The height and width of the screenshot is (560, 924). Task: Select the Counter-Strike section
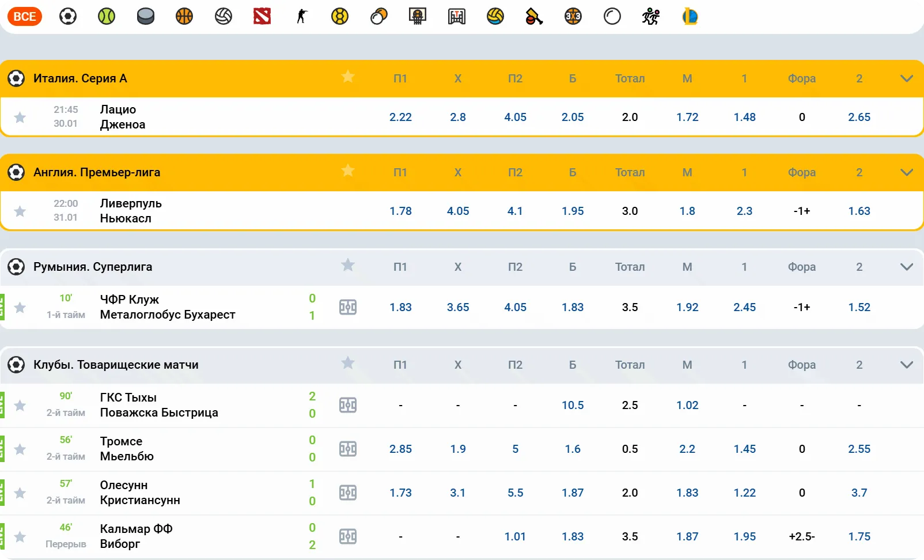pyautogui.click(x=301, y=17)
